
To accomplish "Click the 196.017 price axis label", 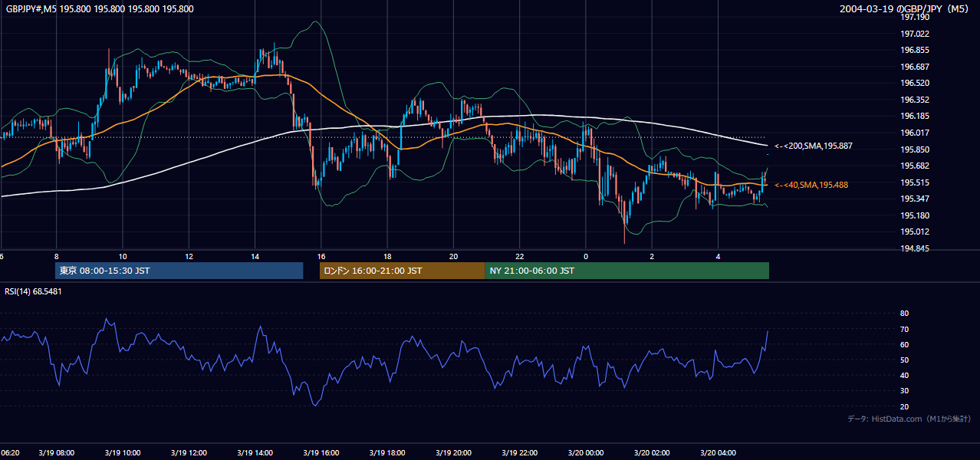I will click(915, 133).
